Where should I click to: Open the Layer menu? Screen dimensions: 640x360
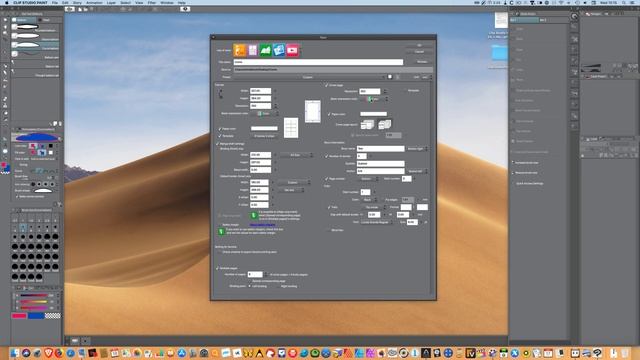tap(111, 2)
